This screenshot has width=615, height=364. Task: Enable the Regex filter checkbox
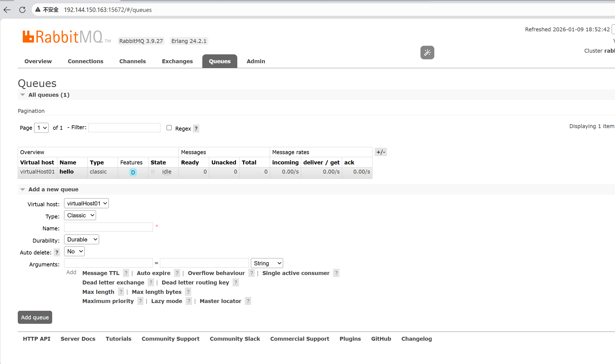click(169, 128)
